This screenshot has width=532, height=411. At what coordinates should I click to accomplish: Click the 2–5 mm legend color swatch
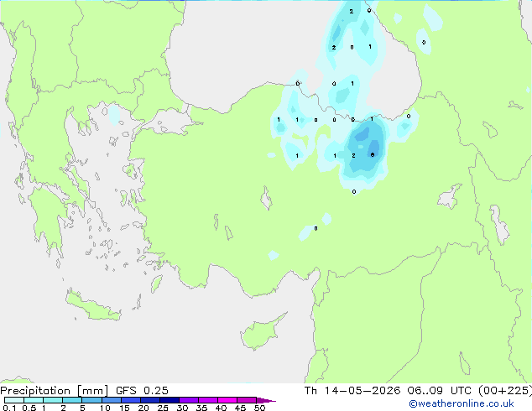click(x=72, y=400)
